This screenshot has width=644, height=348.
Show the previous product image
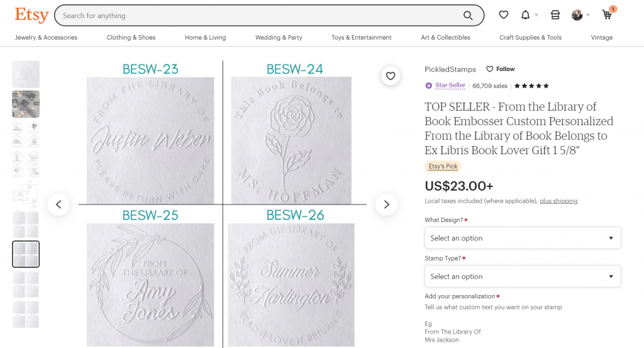coord(58,205)
